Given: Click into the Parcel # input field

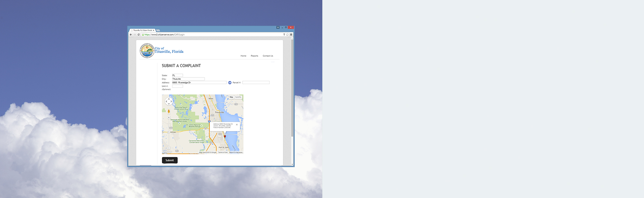Looking at the screenshot, I should tap(256, 83).
